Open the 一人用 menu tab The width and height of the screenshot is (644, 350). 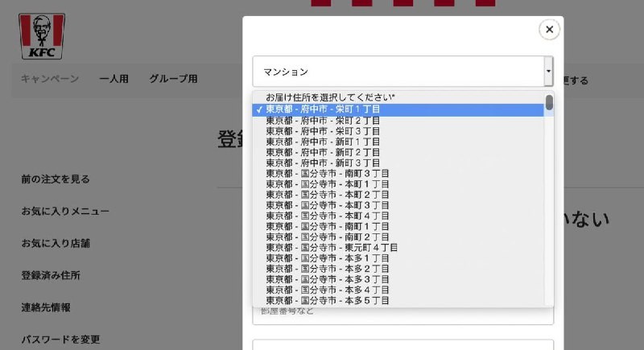coord(114,79)
